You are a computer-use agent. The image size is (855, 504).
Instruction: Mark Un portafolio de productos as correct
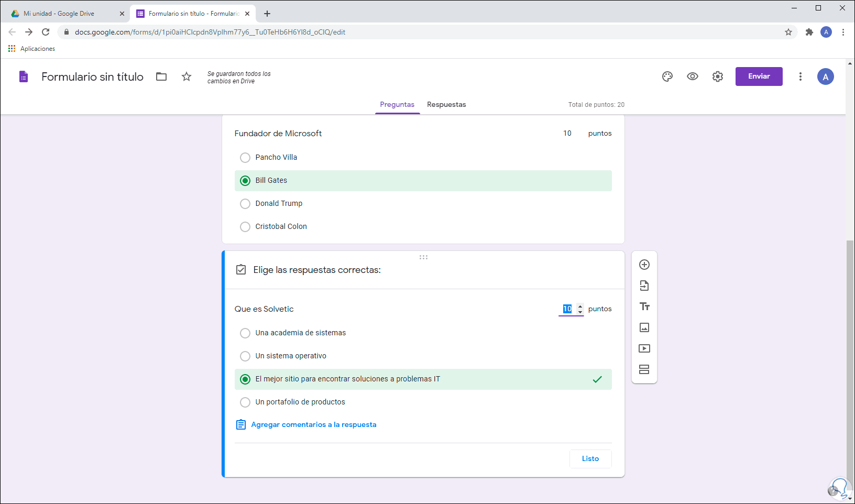(245, 402)
